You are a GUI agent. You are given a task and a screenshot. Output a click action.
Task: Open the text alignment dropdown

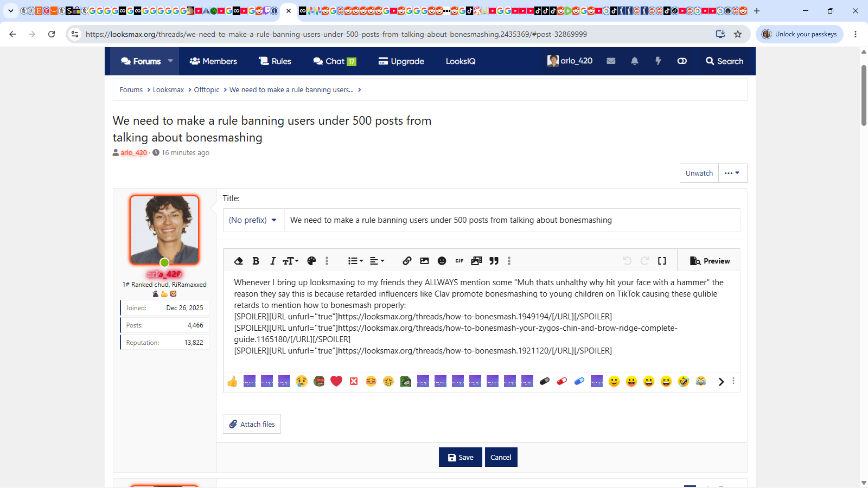click(377, 261)
